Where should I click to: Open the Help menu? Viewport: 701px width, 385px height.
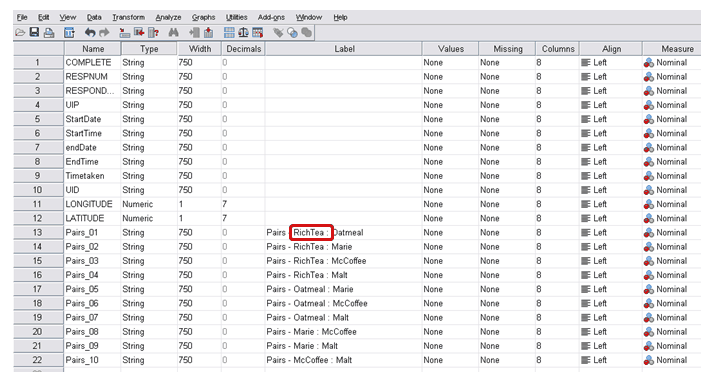coord(340,17)
